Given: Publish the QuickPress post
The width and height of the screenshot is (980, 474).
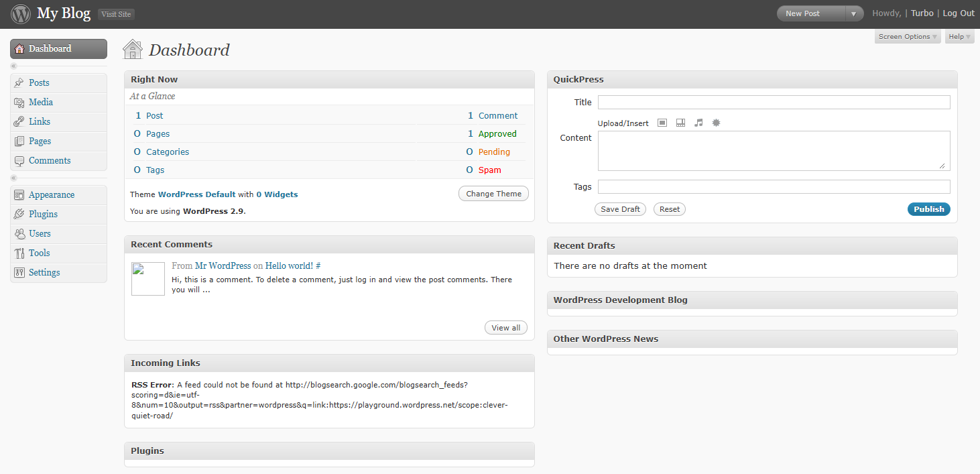Looking at the screenshot, I should pyautogui.click(x=929, y=209).
